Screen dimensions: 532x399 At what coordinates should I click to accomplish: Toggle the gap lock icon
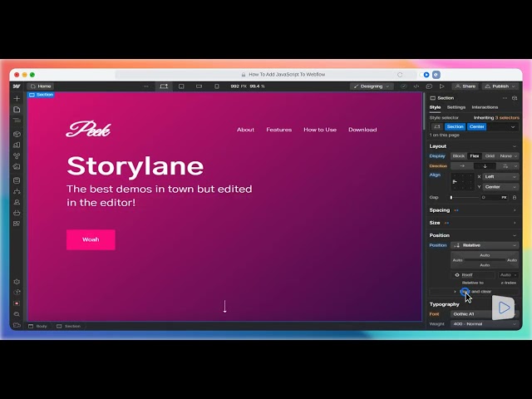(515, 197)
